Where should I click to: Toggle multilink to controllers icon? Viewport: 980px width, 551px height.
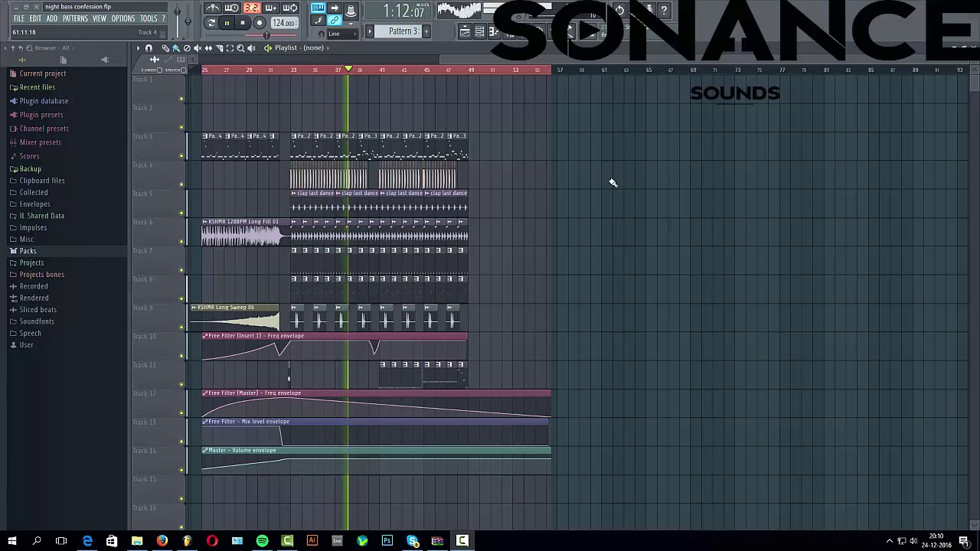pos(335,21)
